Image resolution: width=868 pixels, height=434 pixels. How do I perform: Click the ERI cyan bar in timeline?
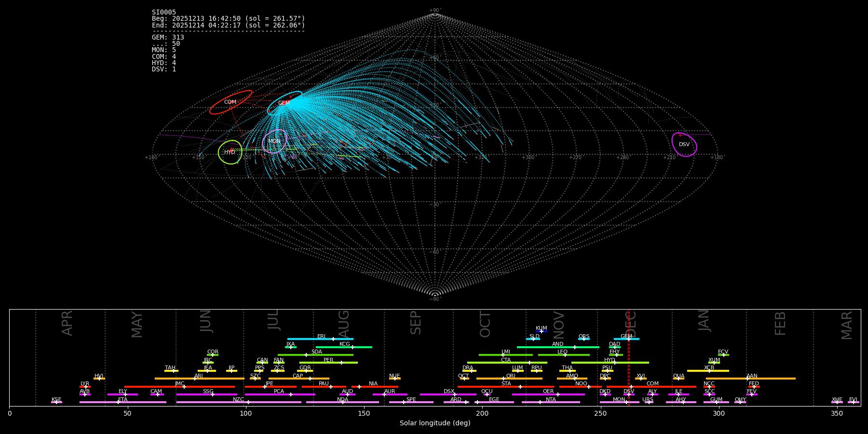click(320, 339)
